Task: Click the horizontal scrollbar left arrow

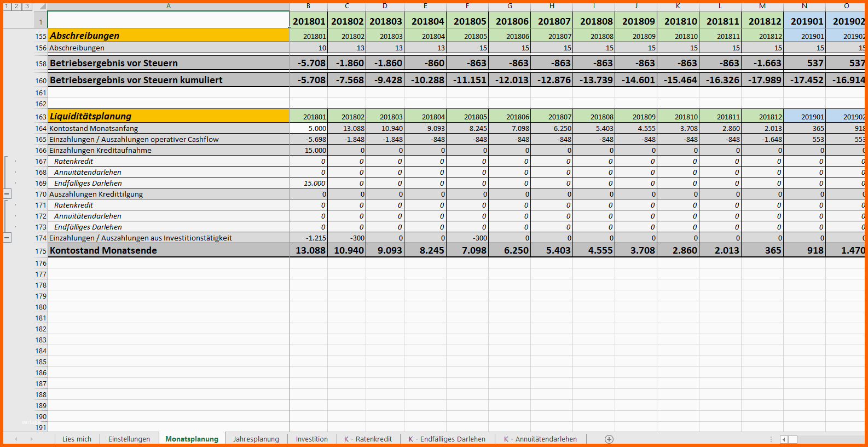Action: (784, 439)
